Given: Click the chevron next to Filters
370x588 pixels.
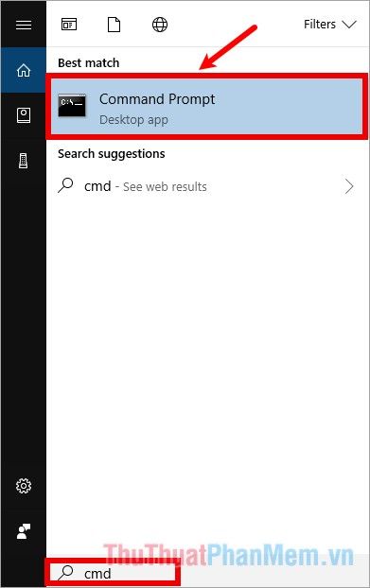Looking at the screenshot, I should coord(349,25).
